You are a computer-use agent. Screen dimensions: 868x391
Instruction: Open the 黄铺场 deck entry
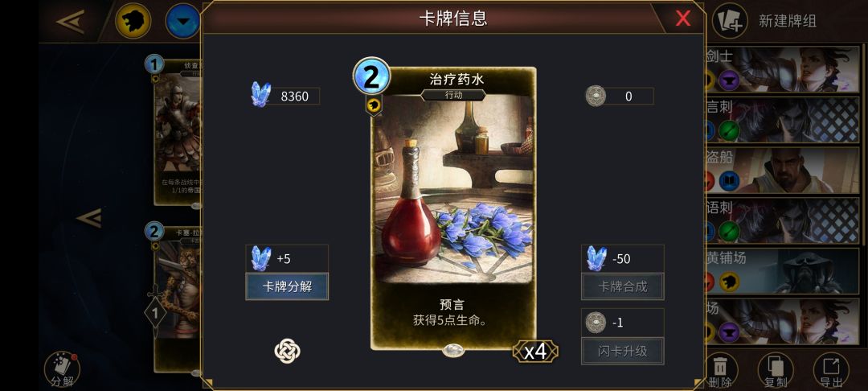(x=782, y=271)
